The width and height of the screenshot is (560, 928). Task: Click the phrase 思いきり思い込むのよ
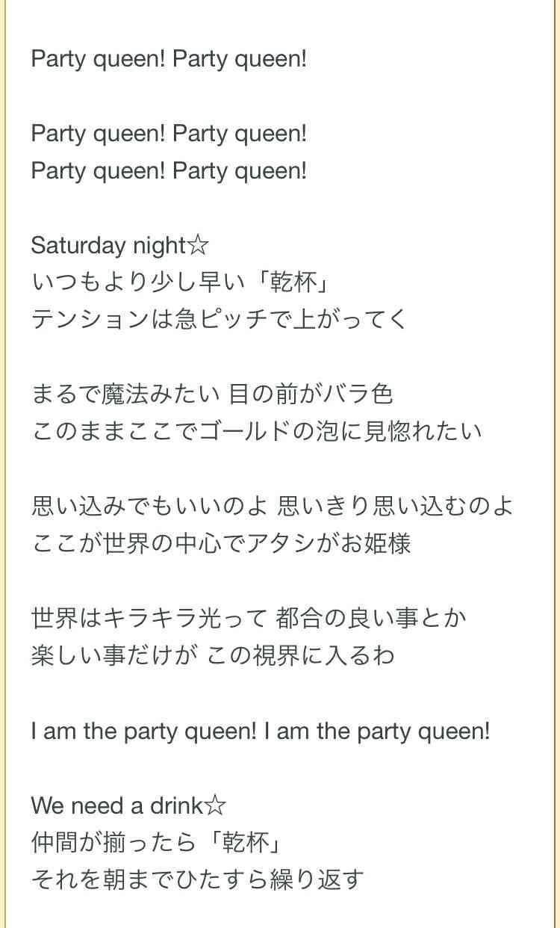click(x=396, y=506)
